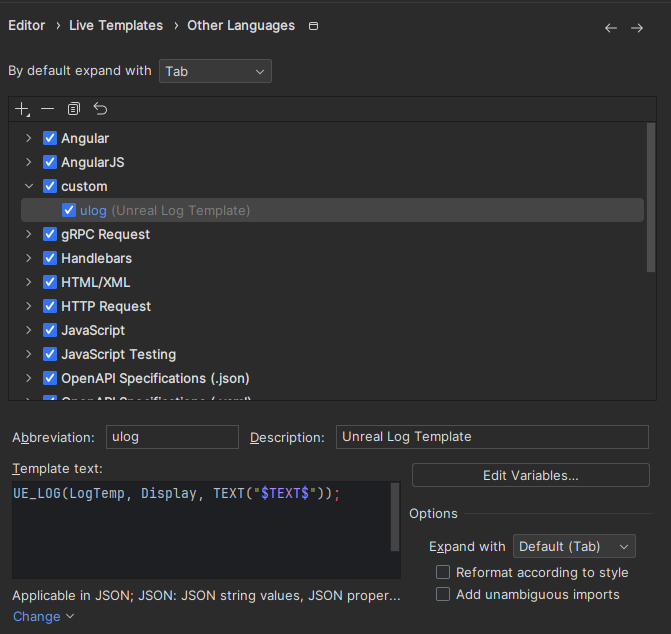Collapse the custom group

29,186
